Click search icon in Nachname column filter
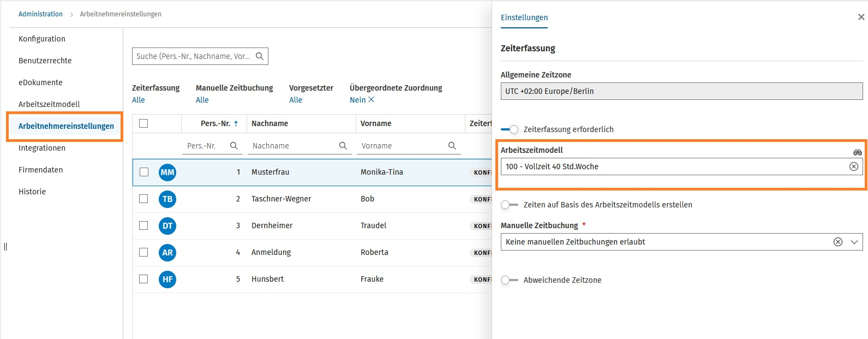 point(343,146)
